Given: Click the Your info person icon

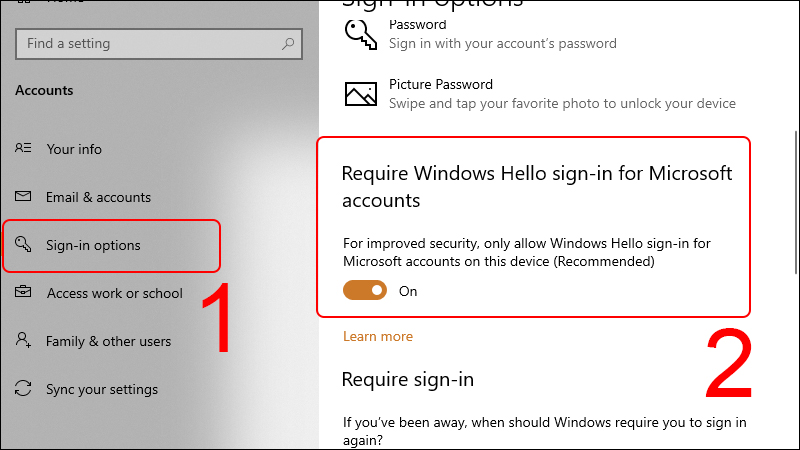Looking at the screenshot, I should coord(24,148).
